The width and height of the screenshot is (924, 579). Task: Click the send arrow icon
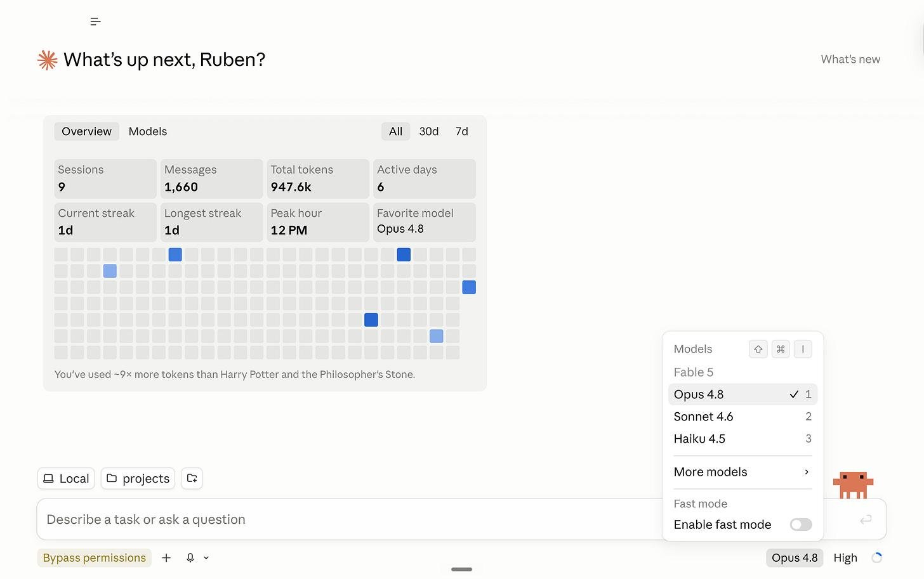(x=866, y=519)
